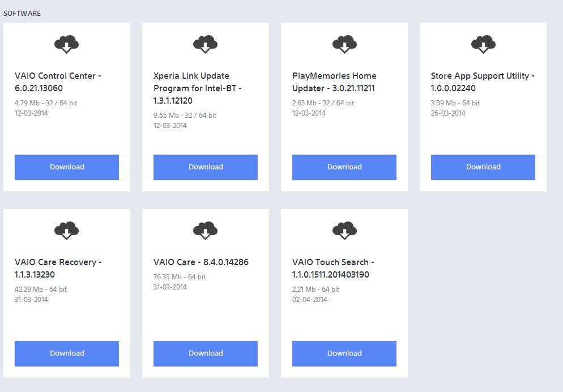Image resolution: width=563 pixels, height=392 pixels.
Task: Click cloud icon above PlayMemories Home Updater
Action: [x=344, y=44]
